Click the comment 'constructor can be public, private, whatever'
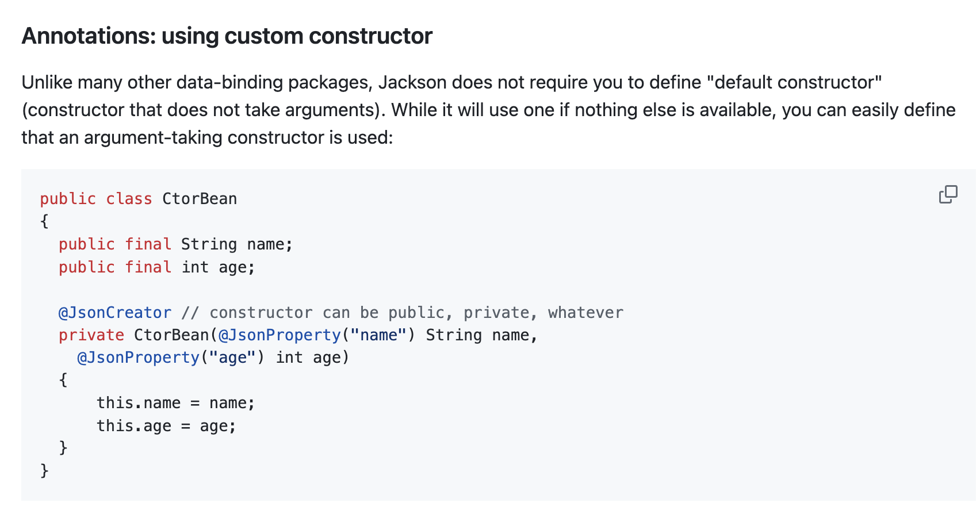Image resolution: width=980 pixels, height=522 pixels. [416, 312]
